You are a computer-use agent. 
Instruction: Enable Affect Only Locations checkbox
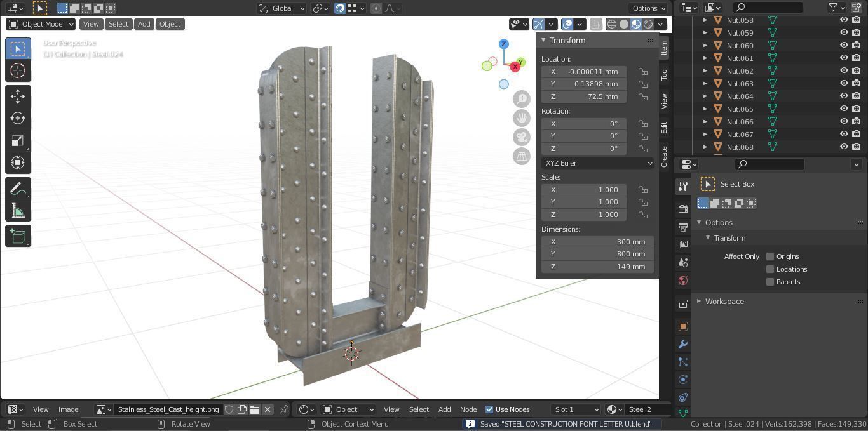click(x=770, y=269)
